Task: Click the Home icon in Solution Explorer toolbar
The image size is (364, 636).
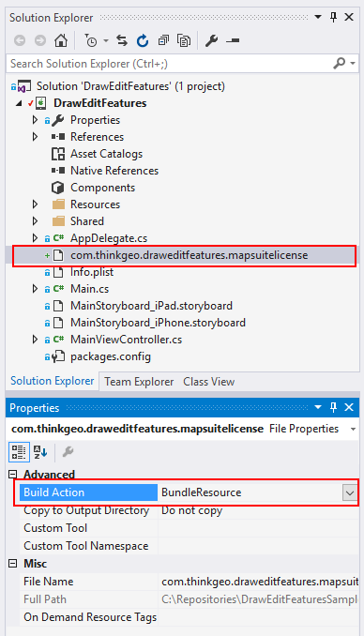Action: (61, 40)
